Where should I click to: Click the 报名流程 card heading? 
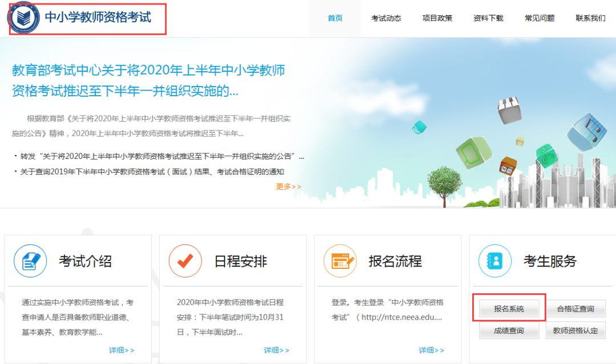click(395, 261)
